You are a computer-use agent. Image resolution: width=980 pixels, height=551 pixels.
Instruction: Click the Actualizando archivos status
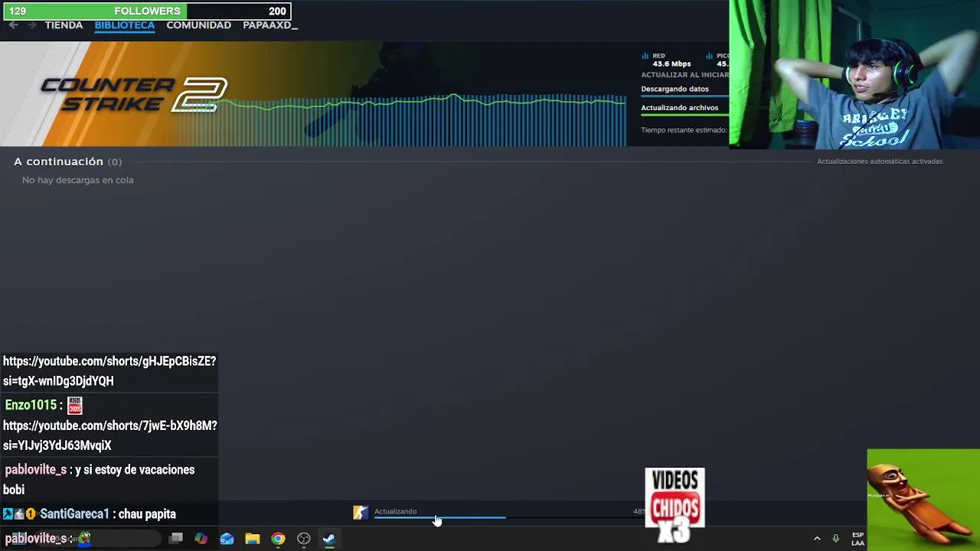pyautogui.click(x=679, y=108)
